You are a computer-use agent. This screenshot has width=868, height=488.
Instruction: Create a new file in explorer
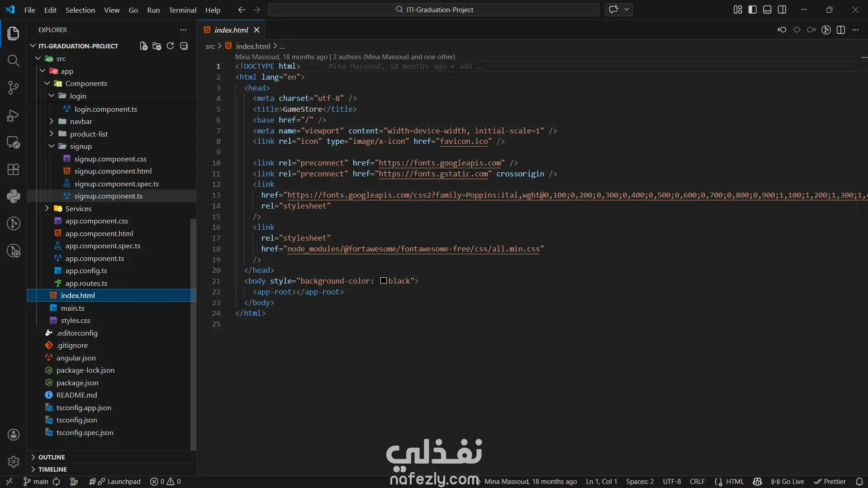tap(143, 46)
